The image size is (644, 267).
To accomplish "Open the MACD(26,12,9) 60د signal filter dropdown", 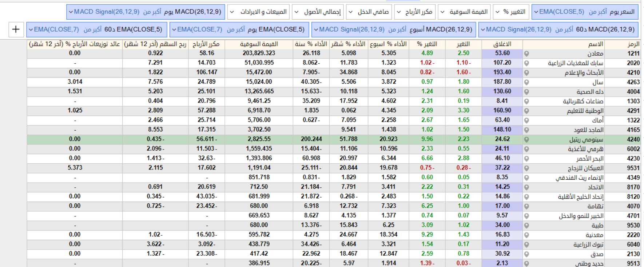I will point(558,29).
